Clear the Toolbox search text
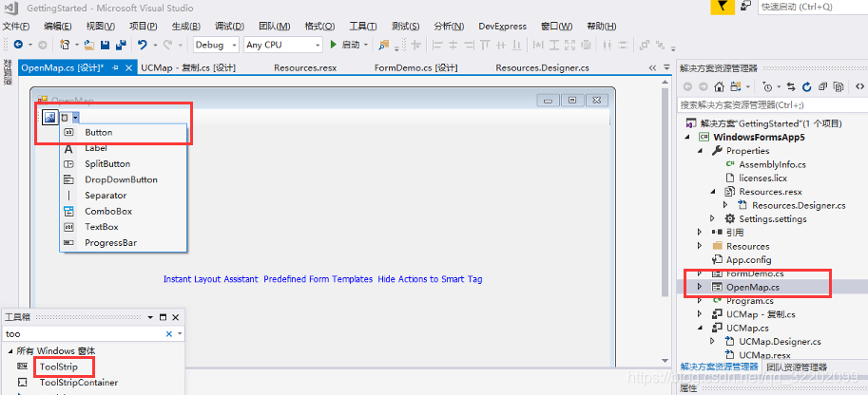 click(x=169, y=333)
